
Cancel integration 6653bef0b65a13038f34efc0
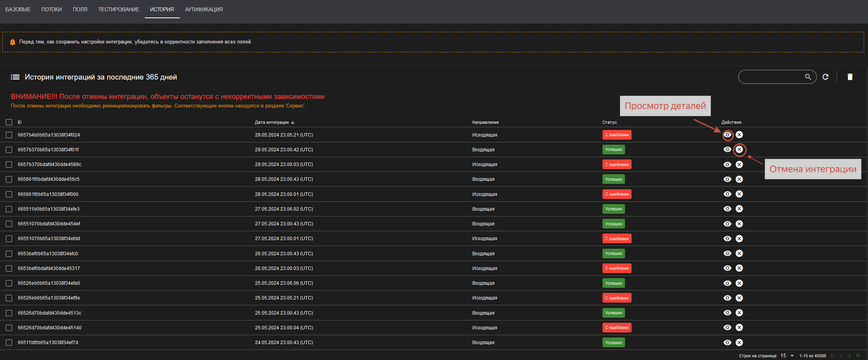pos(740,253)
